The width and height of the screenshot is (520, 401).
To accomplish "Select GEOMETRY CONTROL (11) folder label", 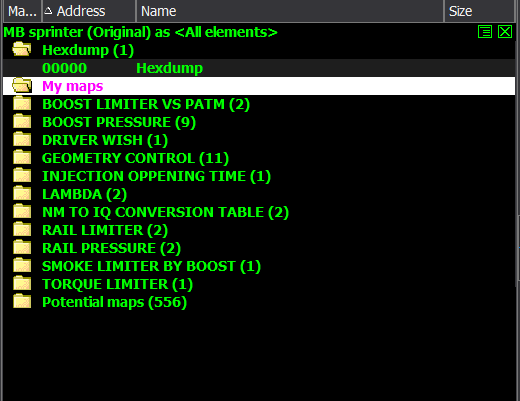I will pos(135,158).
